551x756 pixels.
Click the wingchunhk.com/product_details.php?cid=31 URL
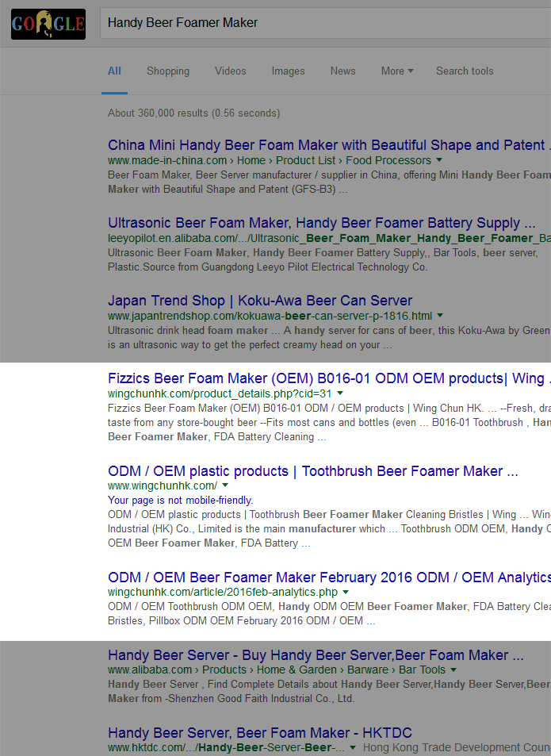tap(220, 393)
